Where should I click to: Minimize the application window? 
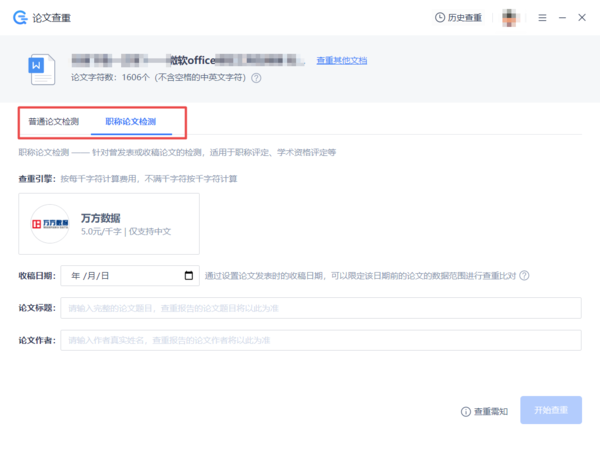click(x=563, y=18)
